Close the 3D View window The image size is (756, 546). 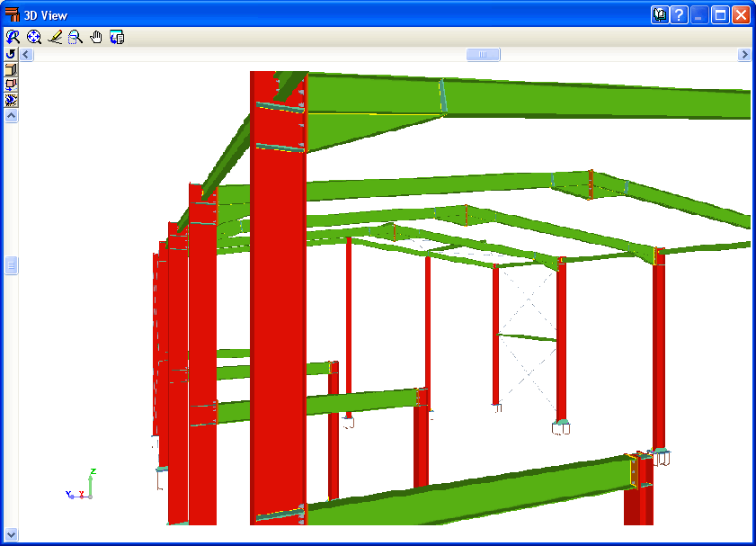pyautogui.click(x=741, y=15)
